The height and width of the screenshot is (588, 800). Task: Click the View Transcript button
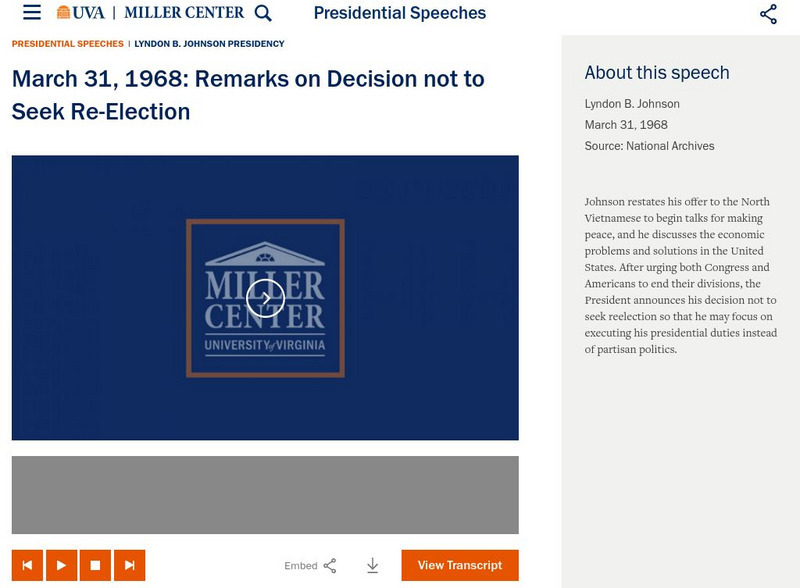[459, 565]
